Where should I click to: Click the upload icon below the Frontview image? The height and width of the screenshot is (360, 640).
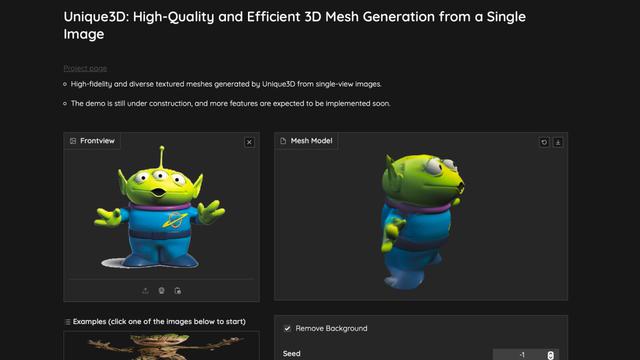pos(145,291)
